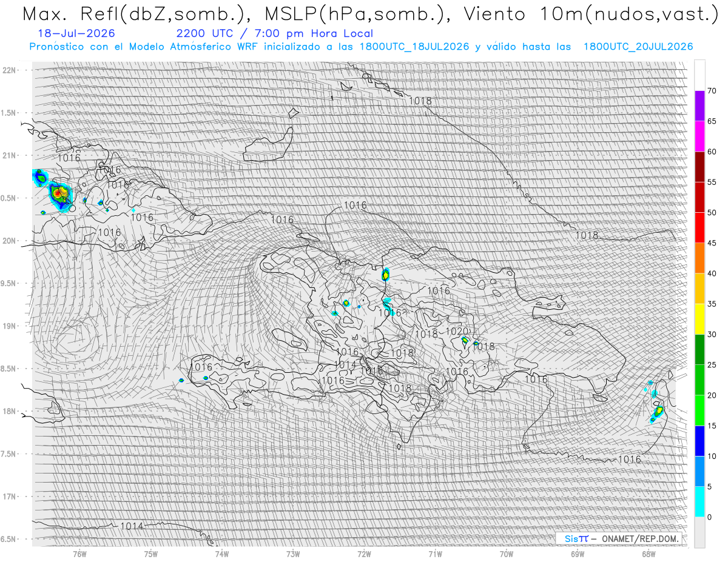
Task: Click the '20N' latitude axis label
Action: [10, 241]
